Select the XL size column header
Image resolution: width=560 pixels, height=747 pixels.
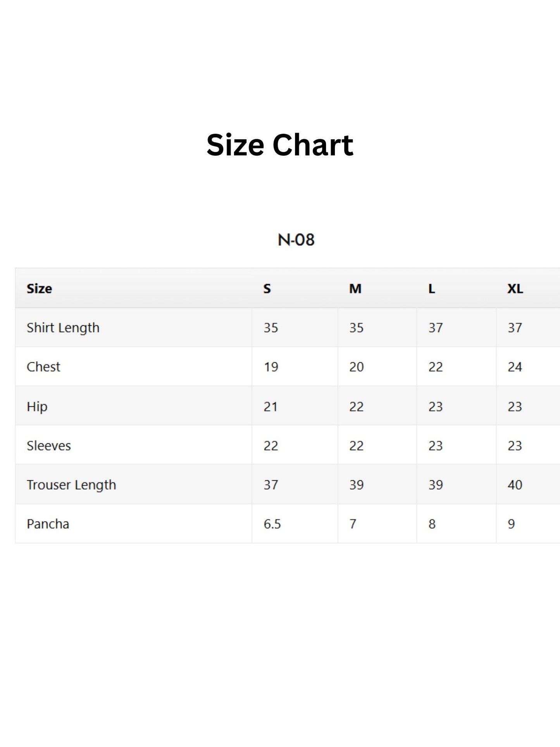point(515,288)
